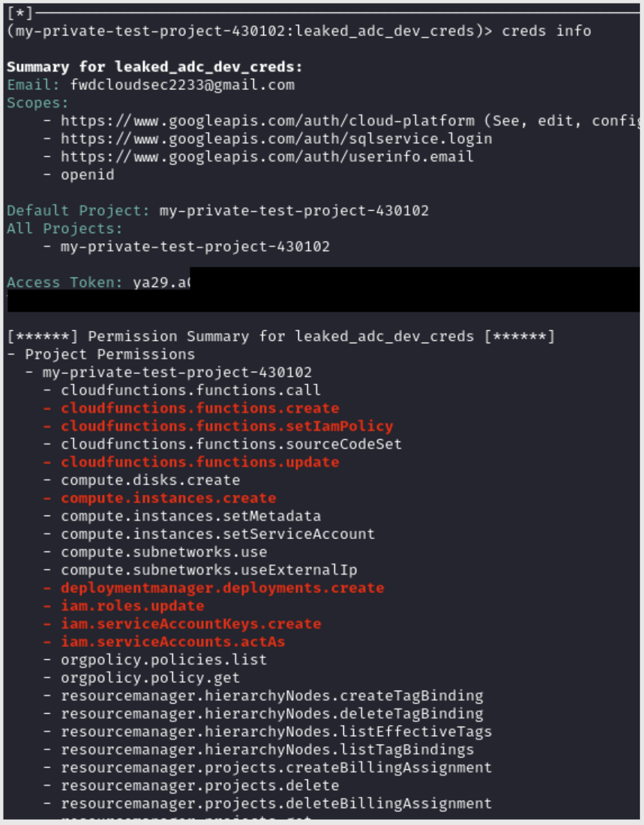The width and height of the screenshot is (644, 825).
Task: Click the 'Access Token' label
Action: [x=64, y=283]
